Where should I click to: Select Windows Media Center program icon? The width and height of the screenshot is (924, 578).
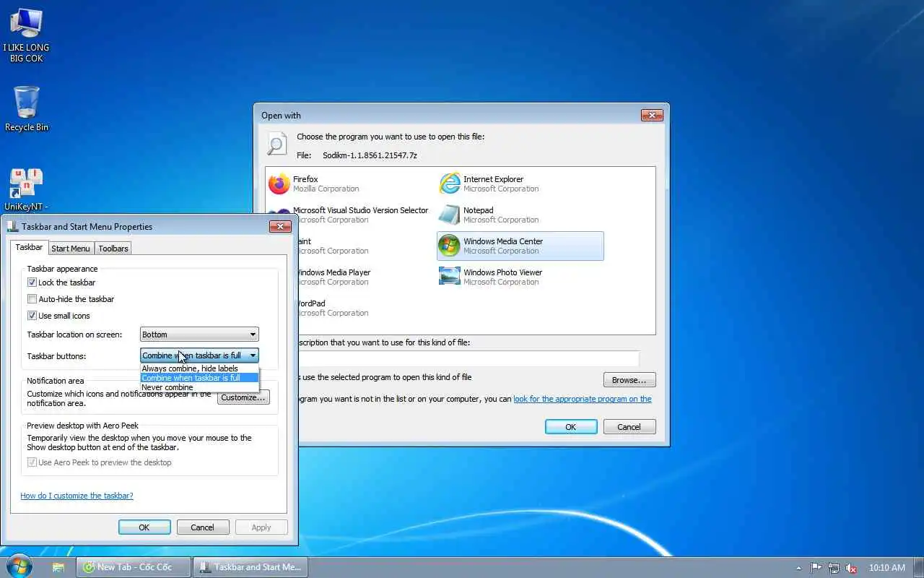(450, 246)
